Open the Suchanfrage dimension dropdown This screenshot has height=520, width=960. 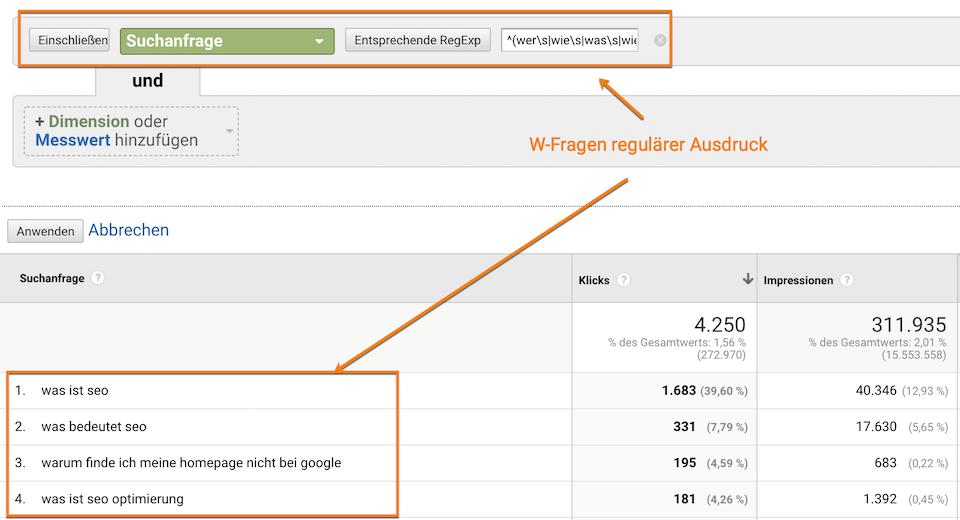click(x=227, y=41)
